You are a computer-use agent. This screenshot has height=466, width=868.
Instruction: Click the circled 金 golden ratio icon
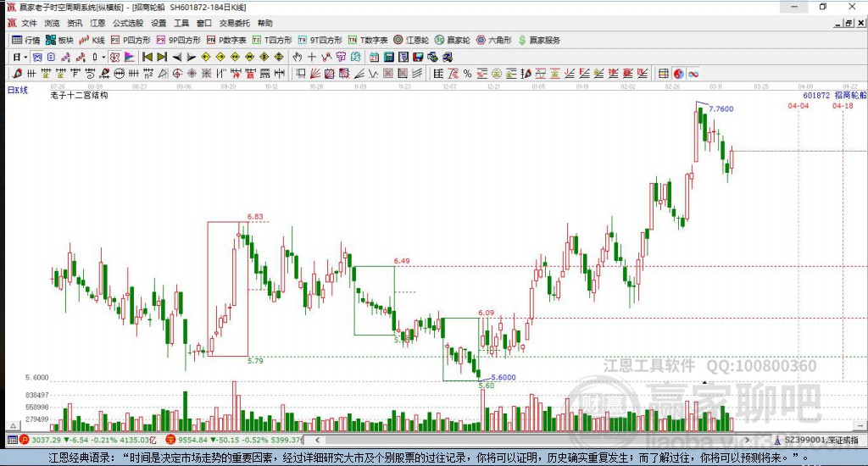[x=497, y=74]
